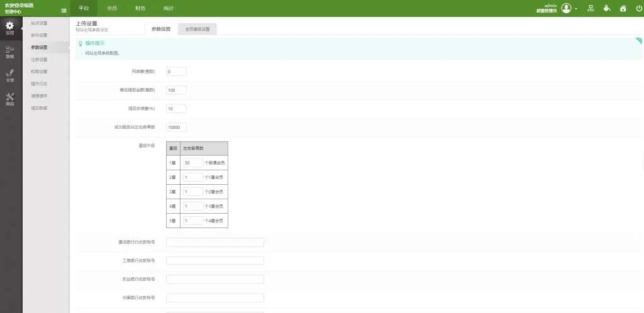Collapse the 操作提示 tips panel corner

638,41
